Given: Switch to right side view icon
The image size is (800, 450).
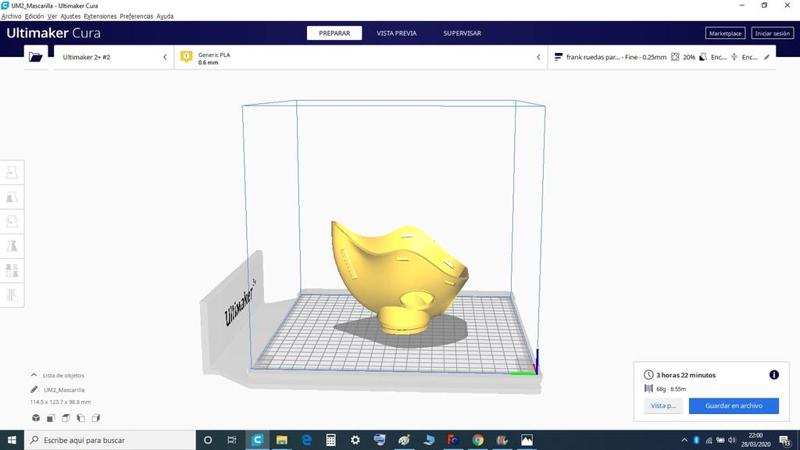Looking at the screenshot, I should (x=96, y=418).
